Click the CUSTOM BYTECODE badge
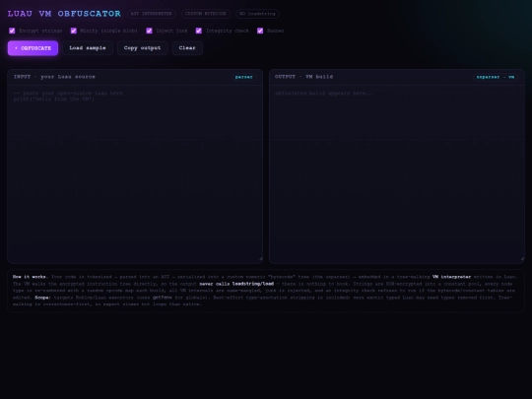The width and height of the screenshot is (532, 399). tap(206, 14)
